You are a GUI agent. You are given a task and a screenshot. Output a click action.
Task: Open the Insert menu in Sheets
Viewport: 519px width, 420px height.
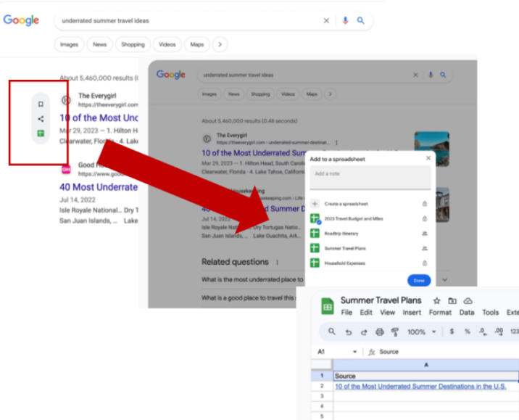(412, 313)
